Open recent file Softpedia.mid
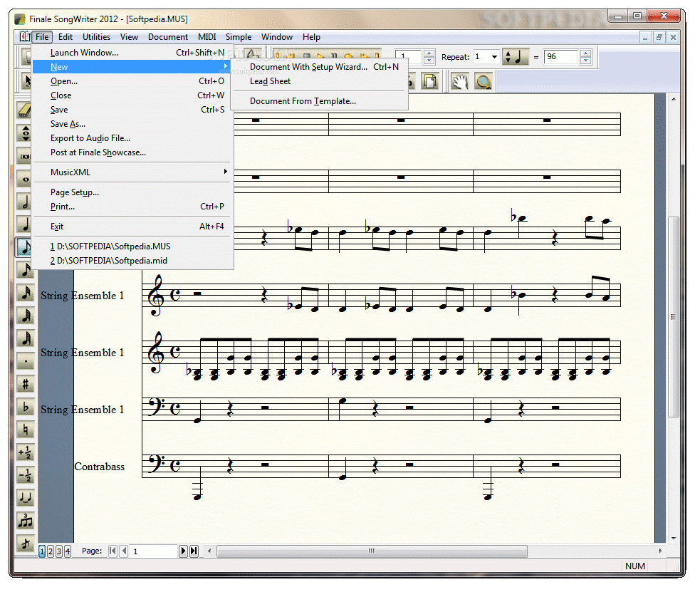Image resolution: width=700 pixels, height=592 pixels. click(132, 260)
